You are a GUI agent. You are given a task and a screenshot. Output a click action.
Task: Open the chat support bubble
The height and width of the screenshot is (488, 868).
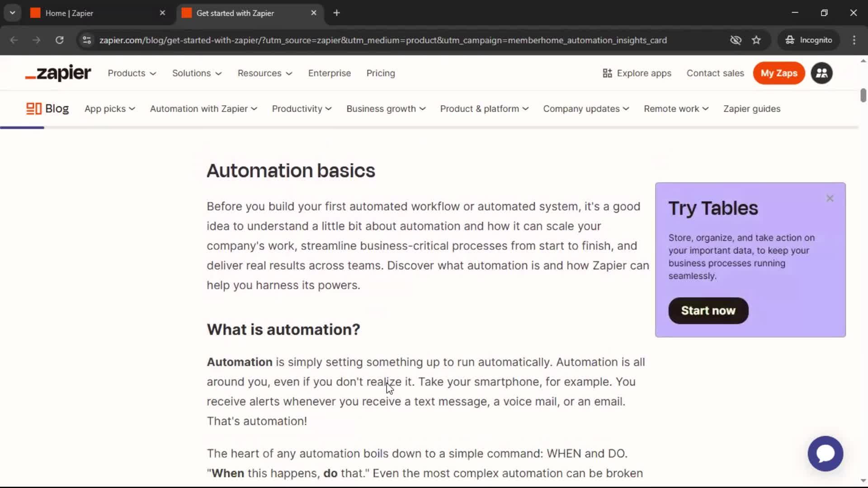[x=825, y=453]
